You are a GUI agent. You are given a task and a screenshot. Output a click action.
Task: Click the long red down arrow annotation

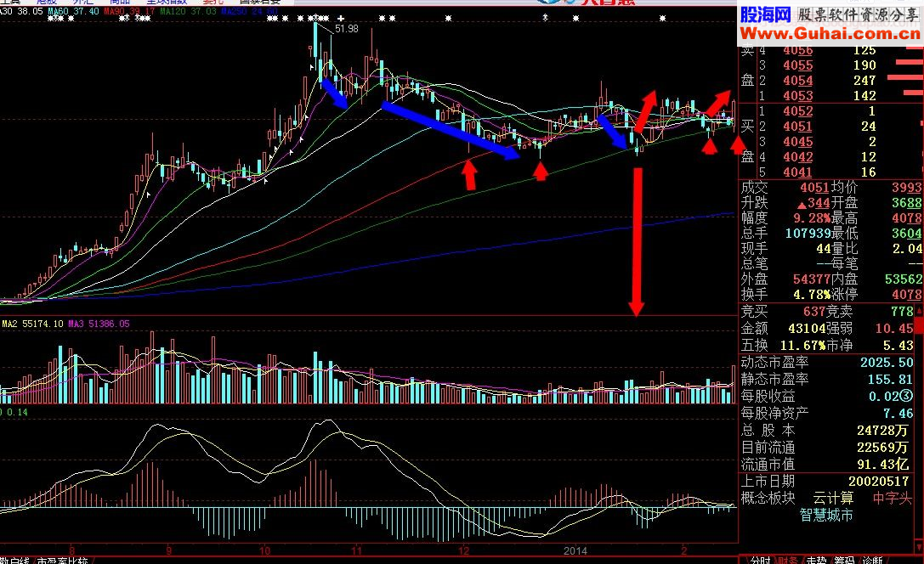[x=636, y=242]
